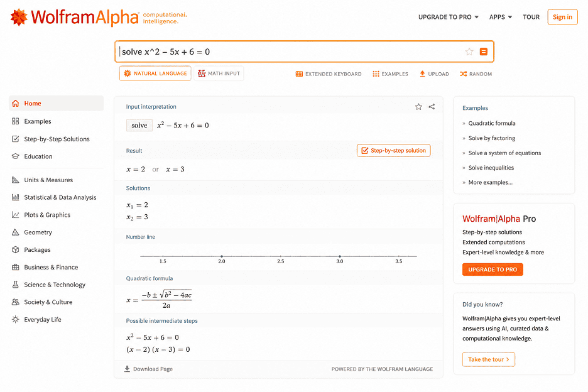This screenshot has height=392, width=588.
Task: Click the More examples... link
Action: coord(490,182)
